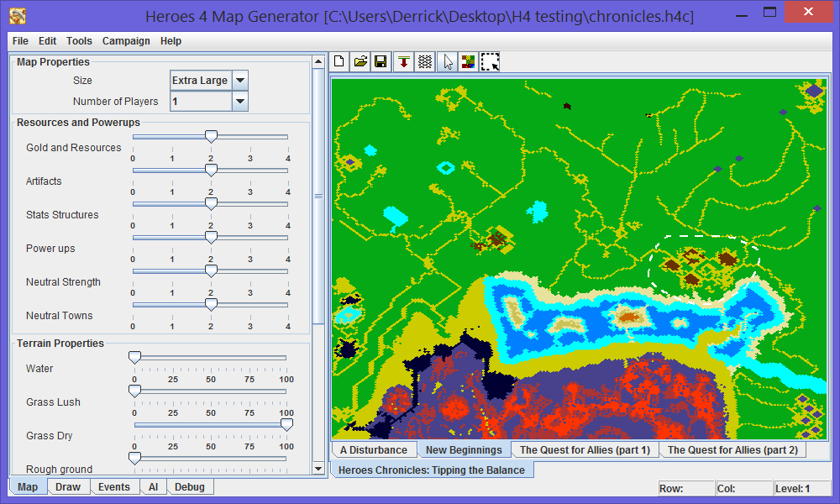Click the Water terrain slider thumb

pyautogui.click(x=134, y=357)
